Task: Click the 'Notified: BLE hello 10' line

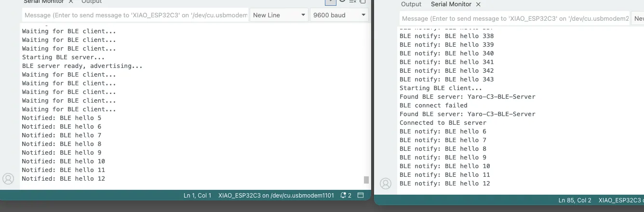Action: click(x=64, y=161)
